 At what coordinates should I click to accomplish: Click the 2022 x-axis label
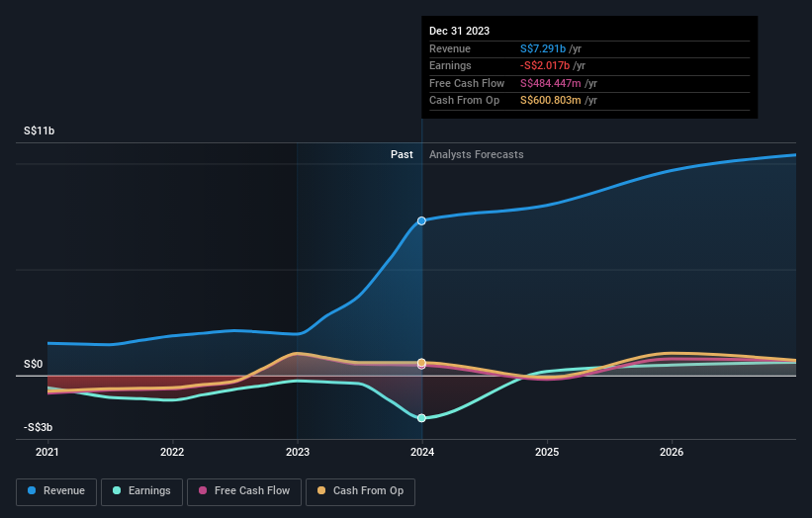(172, 452)
